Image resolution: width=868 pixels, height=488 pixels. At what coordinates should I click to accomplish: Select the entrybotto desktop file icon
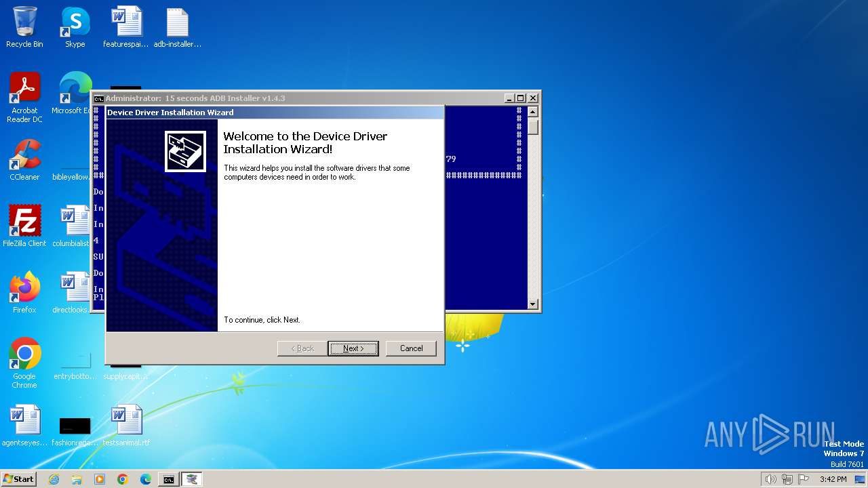pos(75,365)
